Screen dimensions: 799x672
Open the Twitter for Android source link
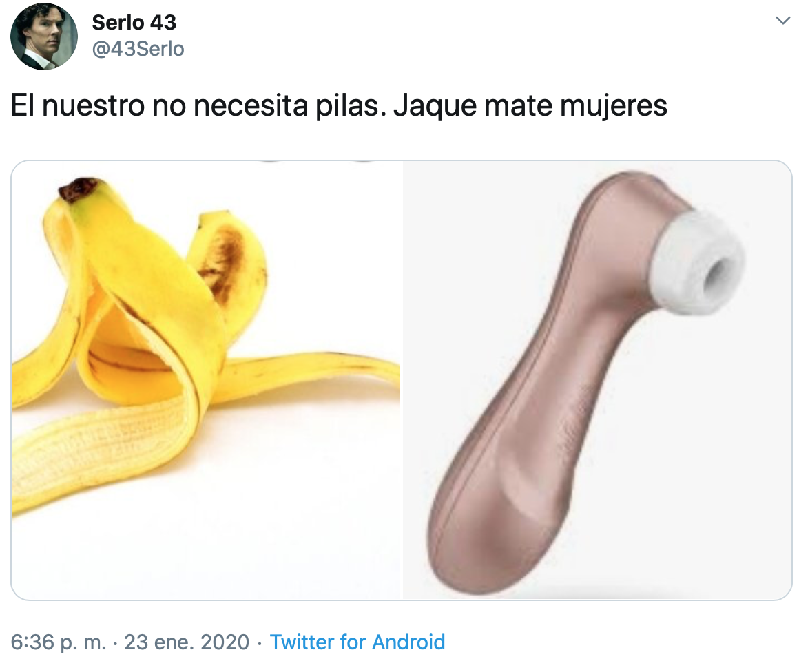pos(357,642)
